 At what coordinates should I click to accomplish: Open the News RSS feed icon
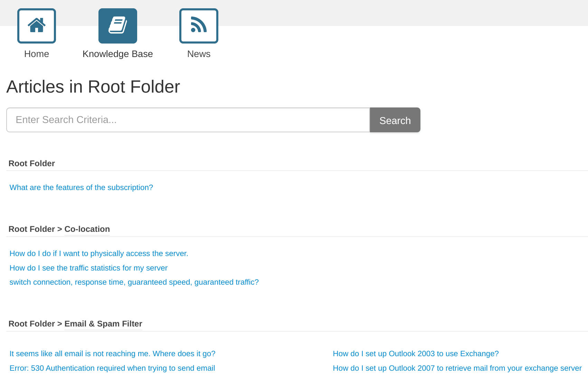(199, 26)
